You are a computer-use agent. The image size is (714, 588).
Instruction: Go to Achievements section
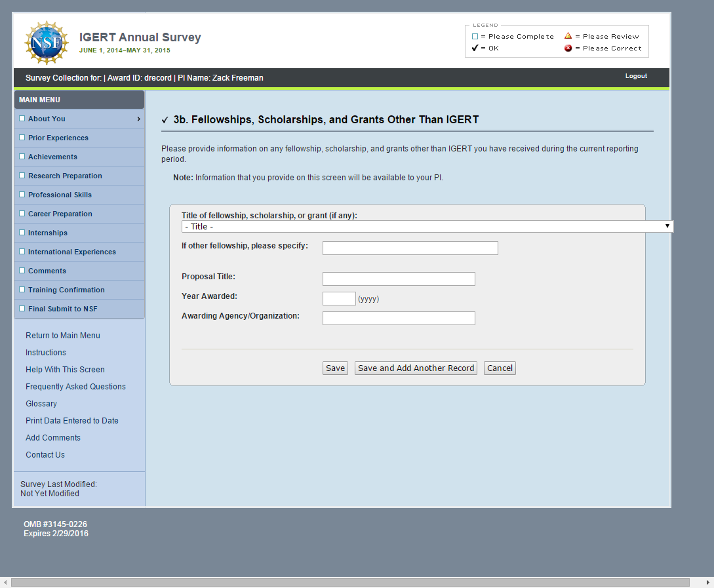pos(52,157)
